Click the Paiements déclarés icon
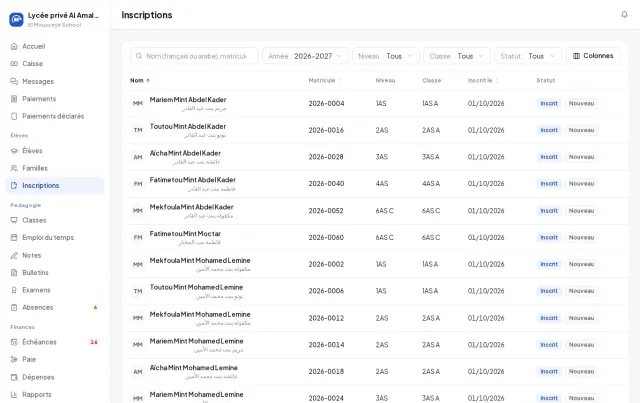This screenshot has width=640, height=403. click(14, 116)
